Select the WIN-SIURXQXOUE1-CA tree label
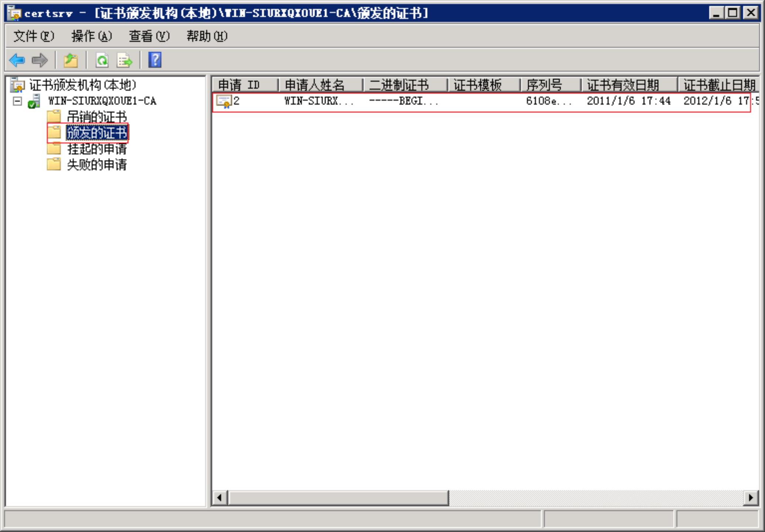The height and width of the screenshot is (532, 765). click(x=102, y=101)
